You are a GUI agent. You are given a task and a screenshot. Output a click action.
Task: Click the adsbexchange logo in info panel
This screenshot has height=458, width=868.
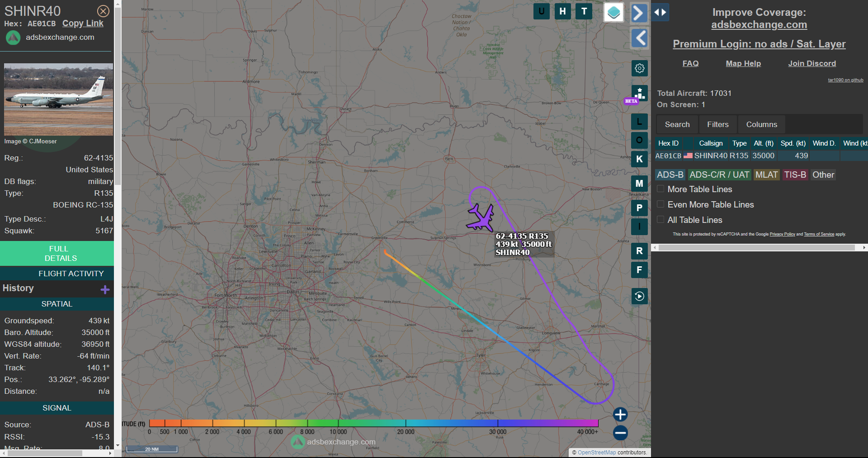click(13, 38)
